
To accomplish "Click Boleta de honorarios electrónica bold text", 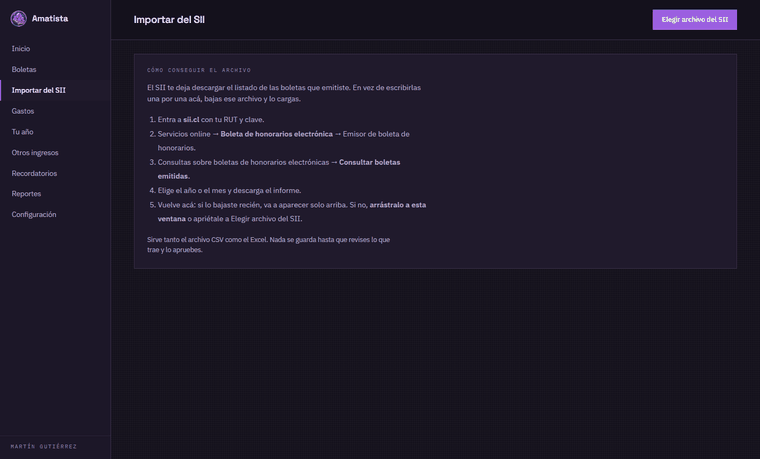I will click(276, 134).
